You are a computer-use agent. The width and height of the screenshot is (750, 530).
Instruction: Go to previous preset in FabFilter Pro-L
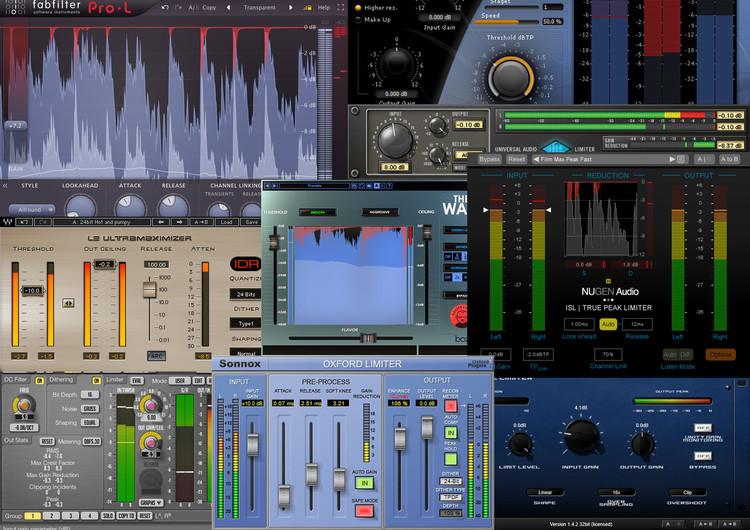point(228,8)
